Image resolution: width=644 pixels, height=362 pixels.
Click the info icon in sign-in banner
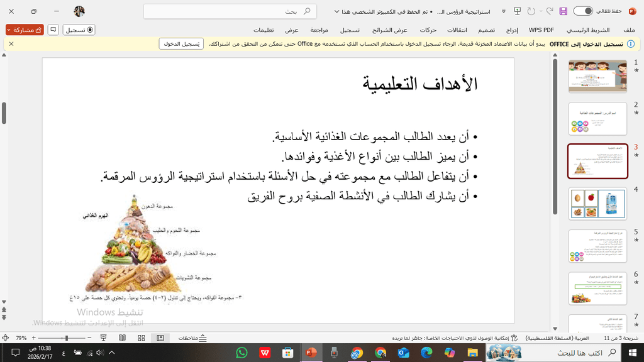[631, 44]
